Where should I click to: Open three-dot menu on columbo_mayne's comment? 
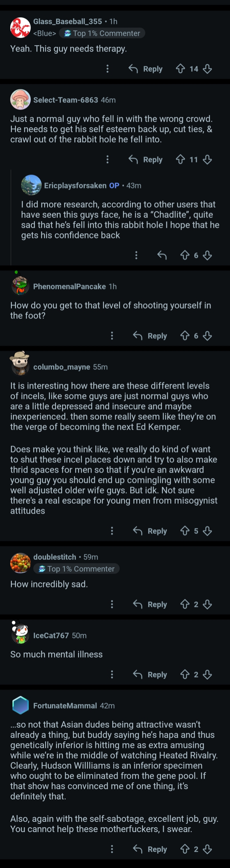point(112,531)
